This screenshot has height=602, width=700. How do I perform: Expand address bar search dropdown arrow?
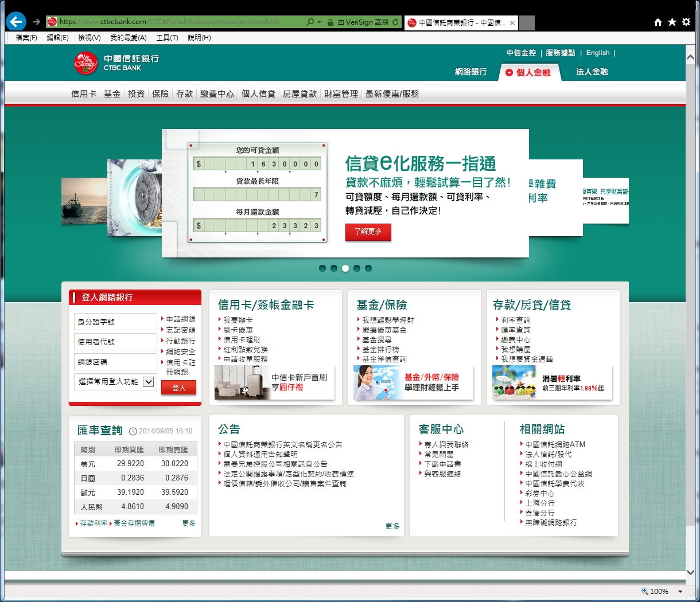point(320,22)
